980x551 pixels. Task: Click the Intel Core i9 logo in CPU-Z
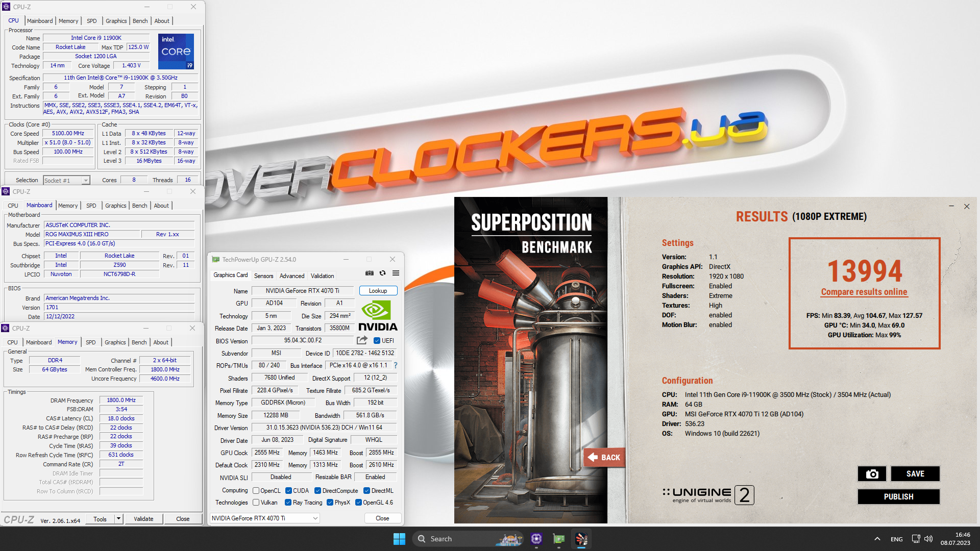point(176,51)
